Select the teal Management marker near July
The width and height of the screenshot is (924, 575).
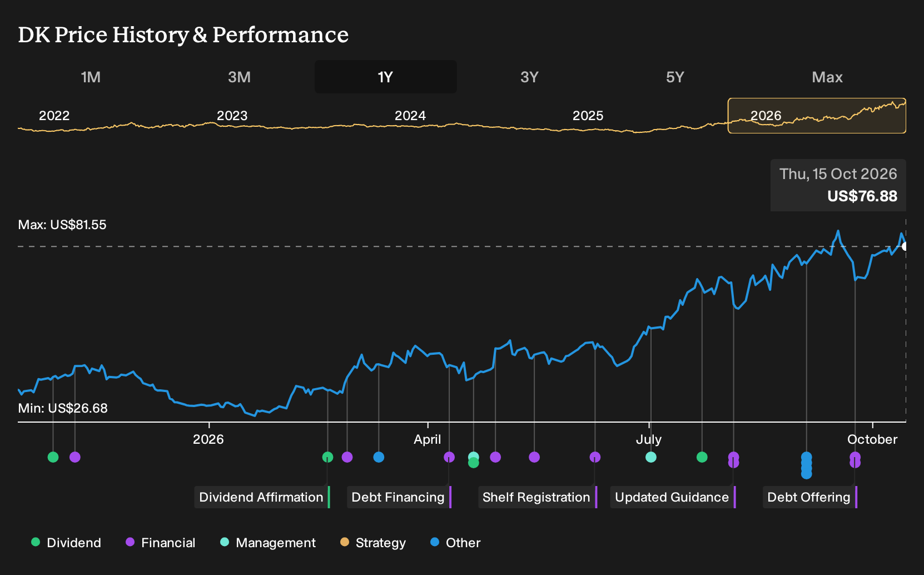(651, 457)
